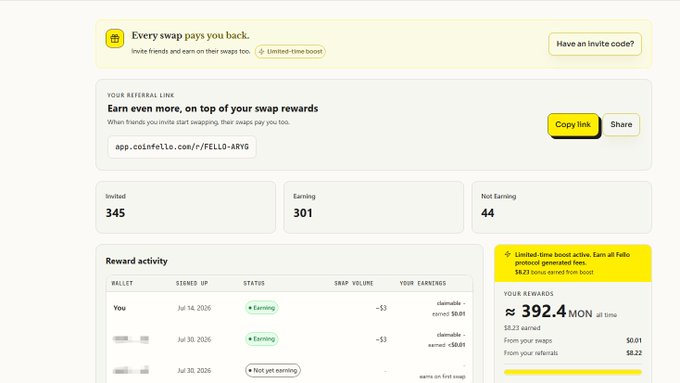The image size is (680, 383).
Task: Click the yellow rewards progress bar
Action: tap(572, 372)
